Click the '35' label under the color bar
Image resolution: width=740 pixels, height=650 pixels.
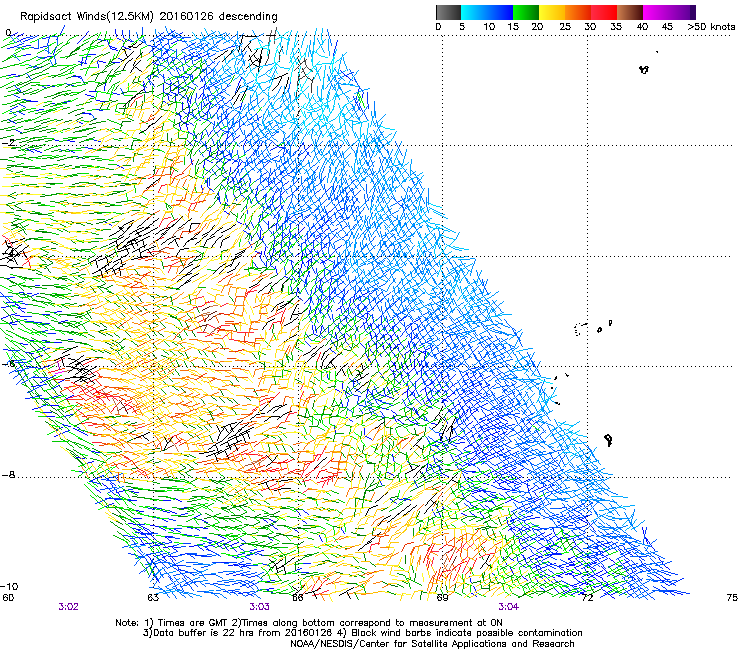coord(616,27)
